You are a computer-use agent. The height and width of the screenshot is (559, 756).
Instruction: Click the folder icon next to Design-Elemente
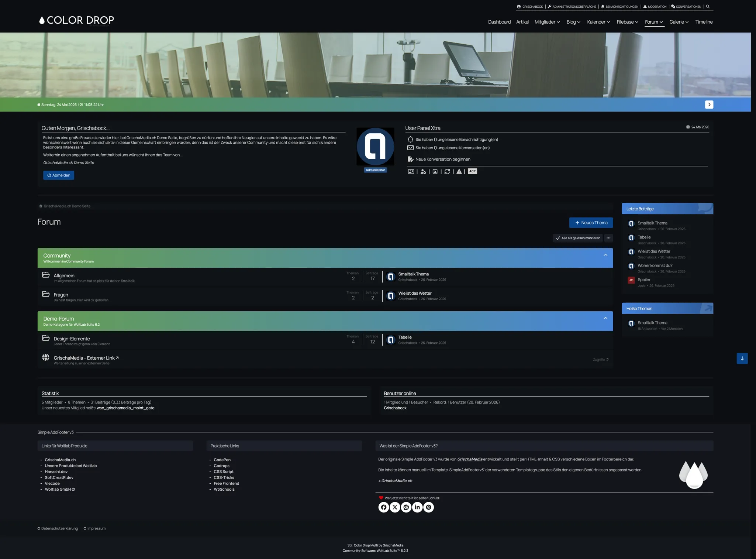tap(46, 338)
